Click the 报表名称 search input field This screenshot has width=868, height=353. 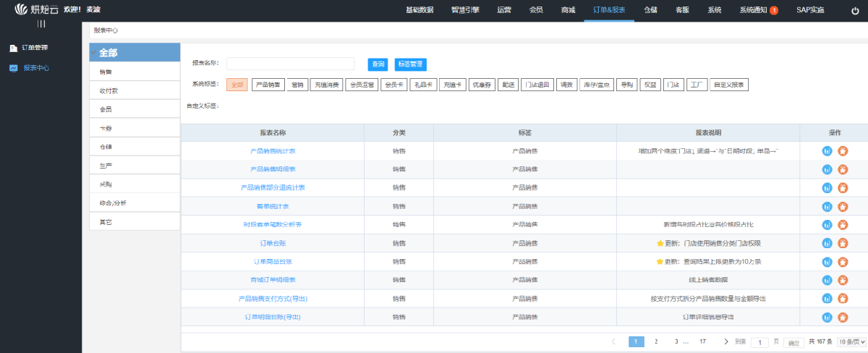pos(290,64)
